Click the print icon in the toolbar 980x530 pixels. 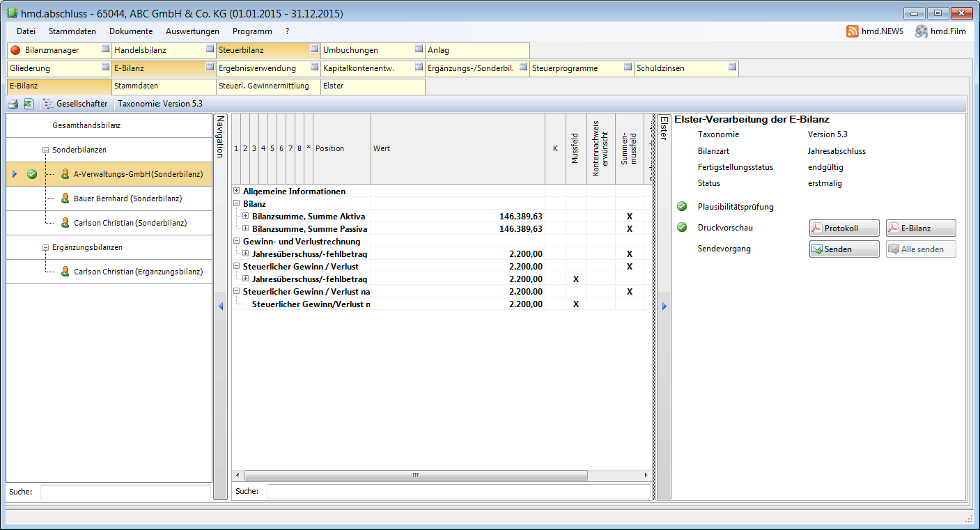coord(13,104)
